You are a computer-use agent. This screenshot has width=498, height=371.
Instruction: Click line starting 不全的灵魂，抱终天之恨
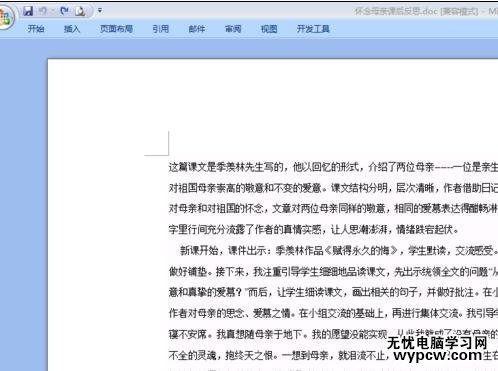[x=333, y=355]
